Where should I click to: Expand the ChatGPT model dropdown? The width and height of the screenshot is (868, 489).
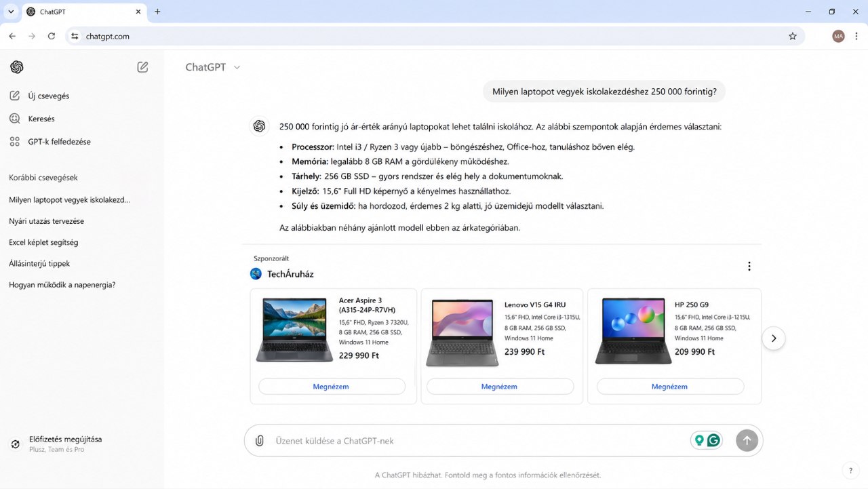point(213,67)
